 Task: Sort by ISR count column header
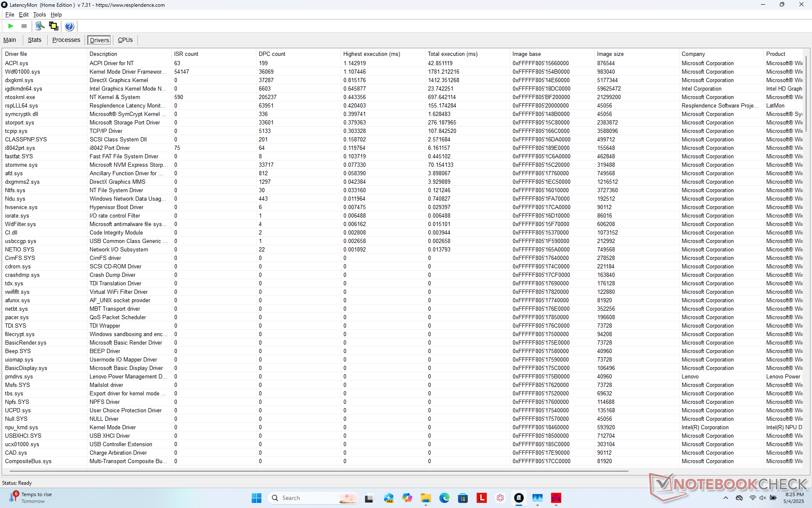click(x=186, y=54)
